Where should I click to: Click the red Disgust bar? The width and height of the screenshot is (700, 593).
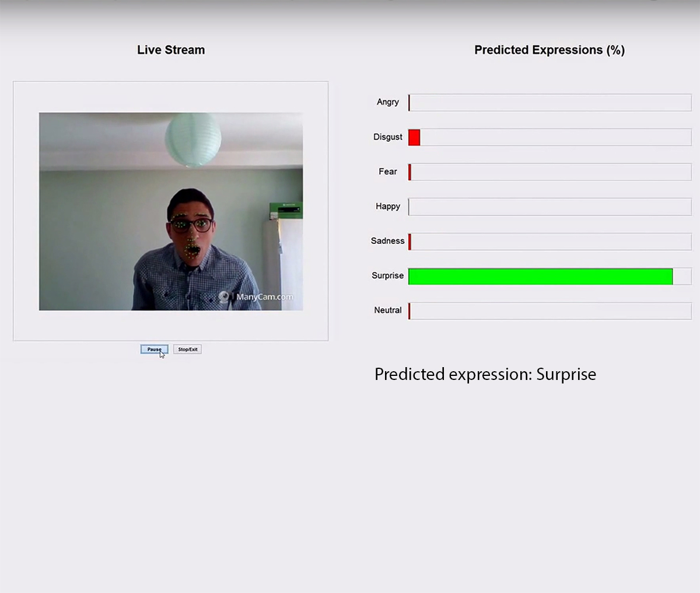(x=414, y=138)
